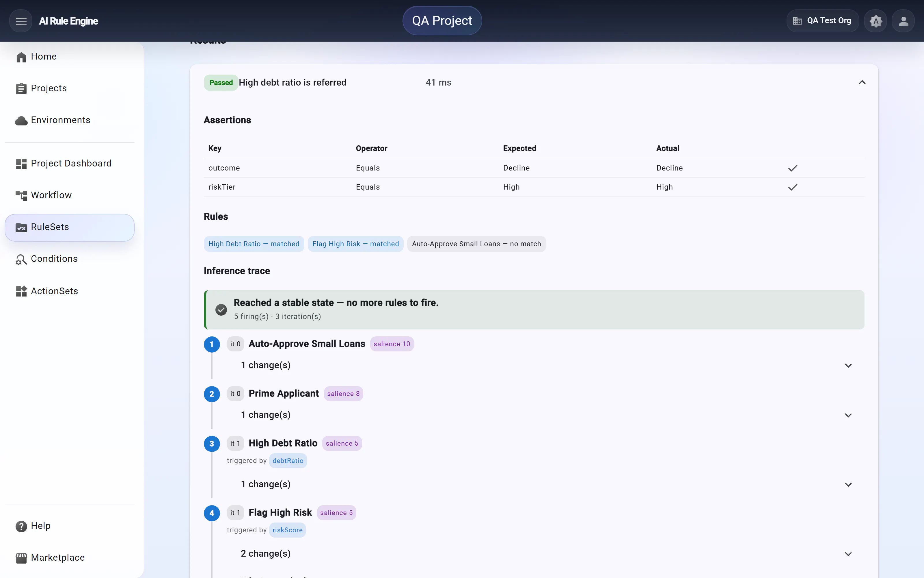Click the RuleSets folder icon
Screen dimensions: 924x578
click(x=21, y=227)
